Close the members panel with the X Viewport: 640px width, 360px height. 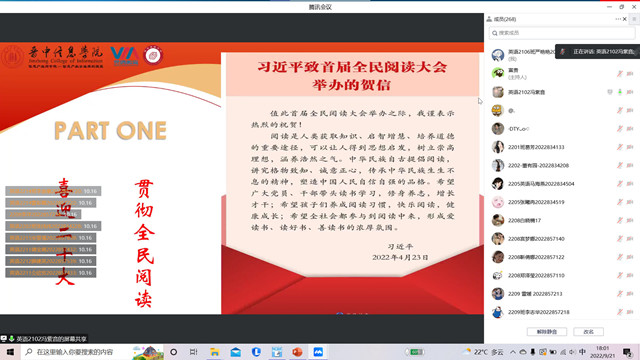point(624,19)
